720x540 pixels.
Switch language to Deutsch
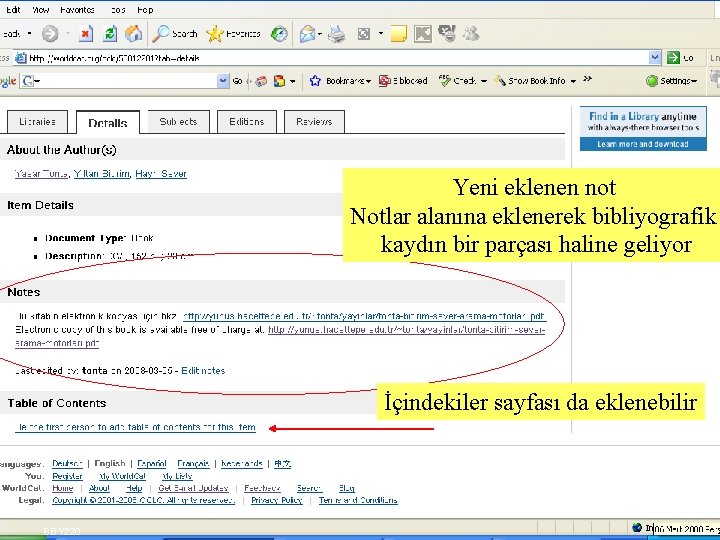tap(67, 463)
